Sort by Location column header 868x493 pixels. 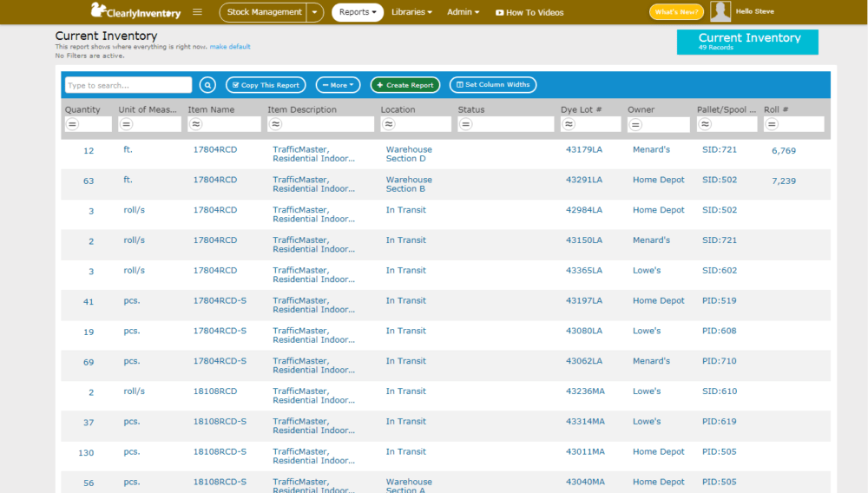pos(398,109)
